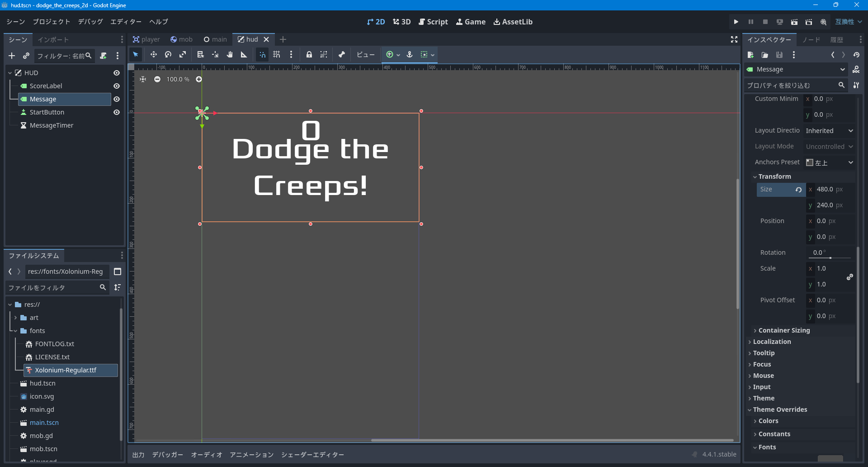Activate the Rotate Mode tool
This screenshot has width=868, height=467.
(x=168, y=55)
